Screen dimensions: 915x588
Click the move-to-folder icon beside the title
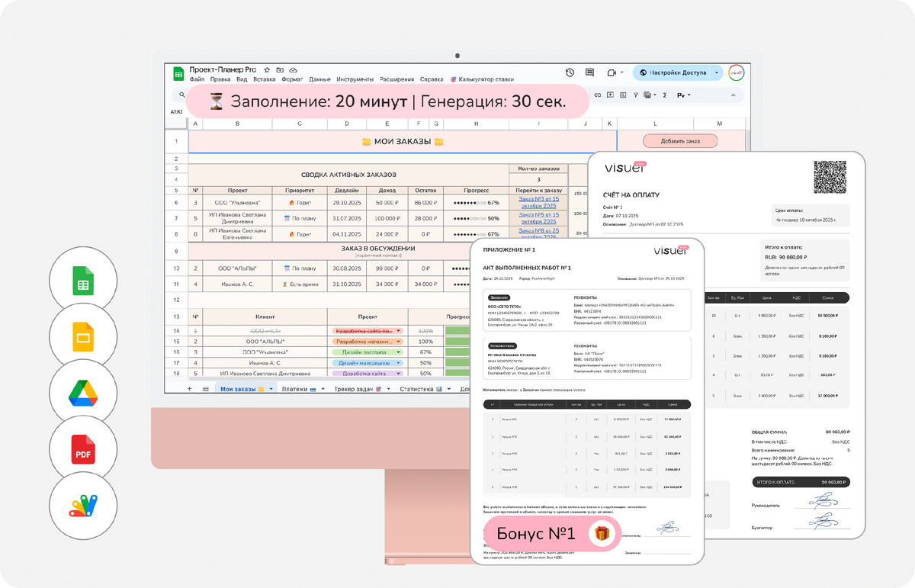point(280,69)
